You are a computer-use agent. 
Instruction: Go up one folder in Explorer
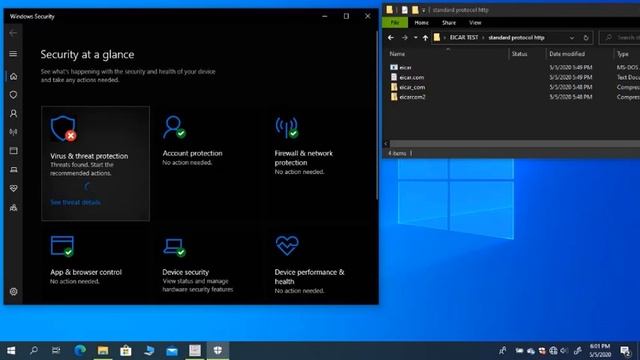(x=425, y=38)
